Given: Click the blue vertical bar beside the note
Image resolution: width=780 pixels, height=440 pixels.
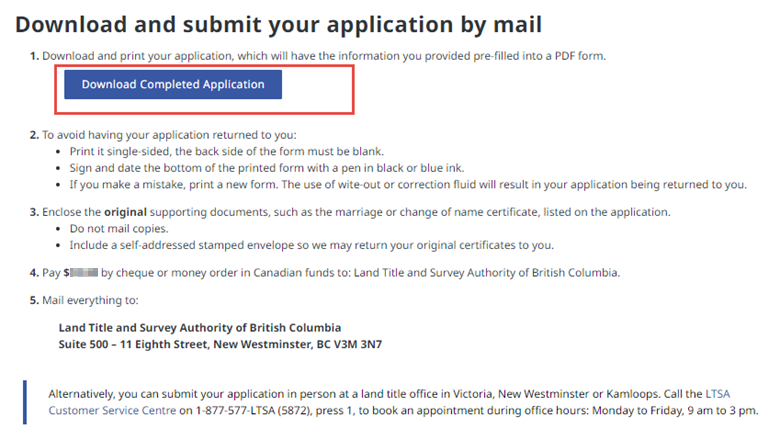Looking at the screenshot, I should point(25,401).
